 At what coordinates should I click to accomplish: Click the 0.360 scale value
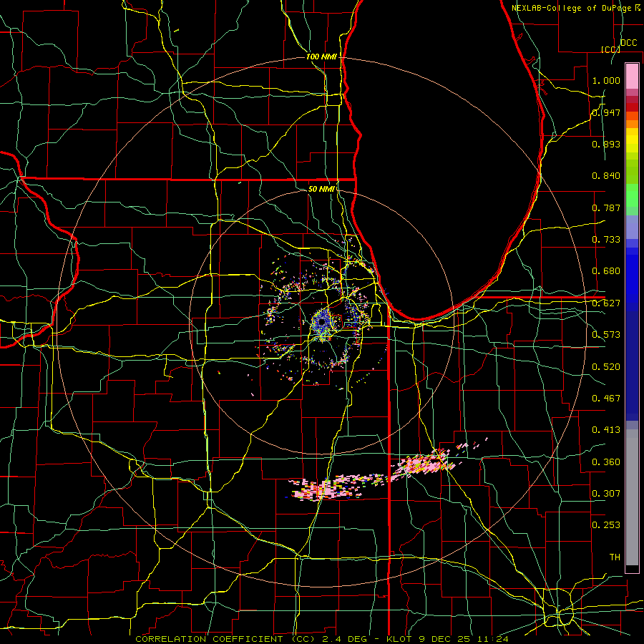pos(606,462)
